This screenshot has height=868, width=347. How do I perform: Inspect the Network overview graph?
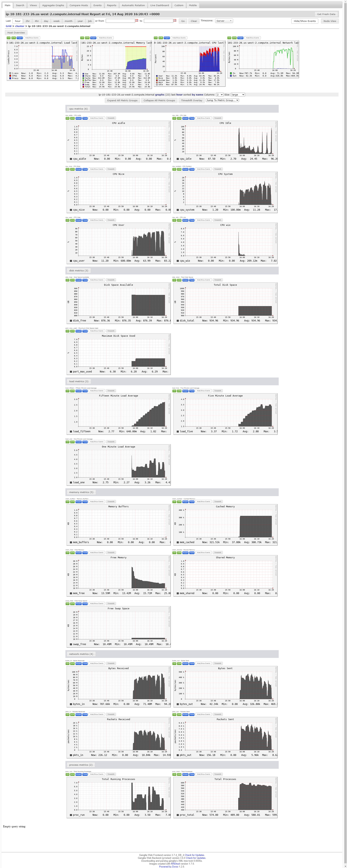click(240, 38)
